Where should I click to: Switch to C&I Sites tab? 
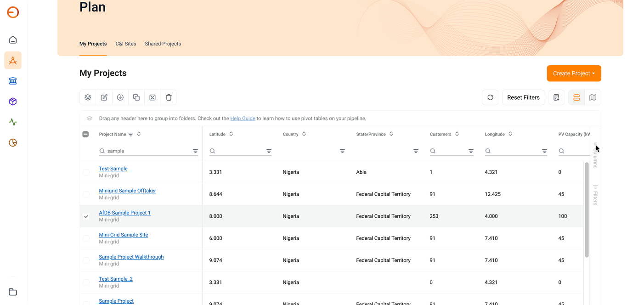pyautogui.click(x=126, y=44)
